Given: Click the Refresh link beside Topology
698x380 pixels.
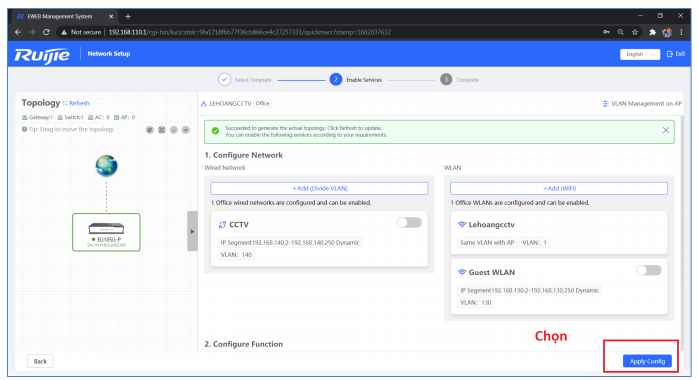Looking at the screenshot, I should click(76, 103).
